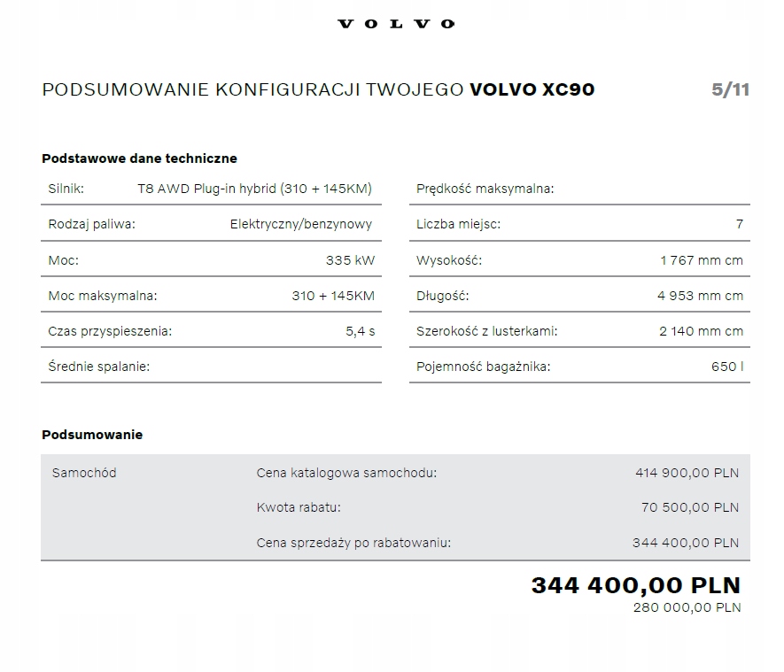This screenshot has width=784, height=672.
Task: Click the Prędkość maksymalna label
Action: coord(485,189)
